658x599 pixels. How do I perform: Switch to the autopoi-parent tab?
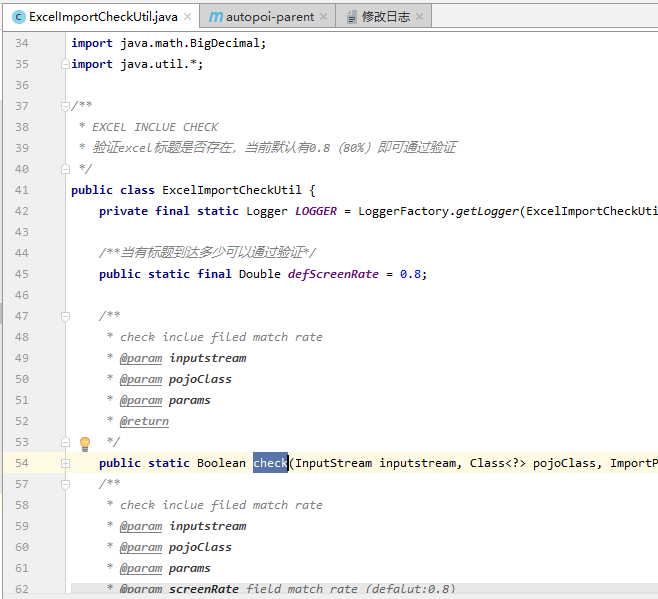click(x=270, y=17)
